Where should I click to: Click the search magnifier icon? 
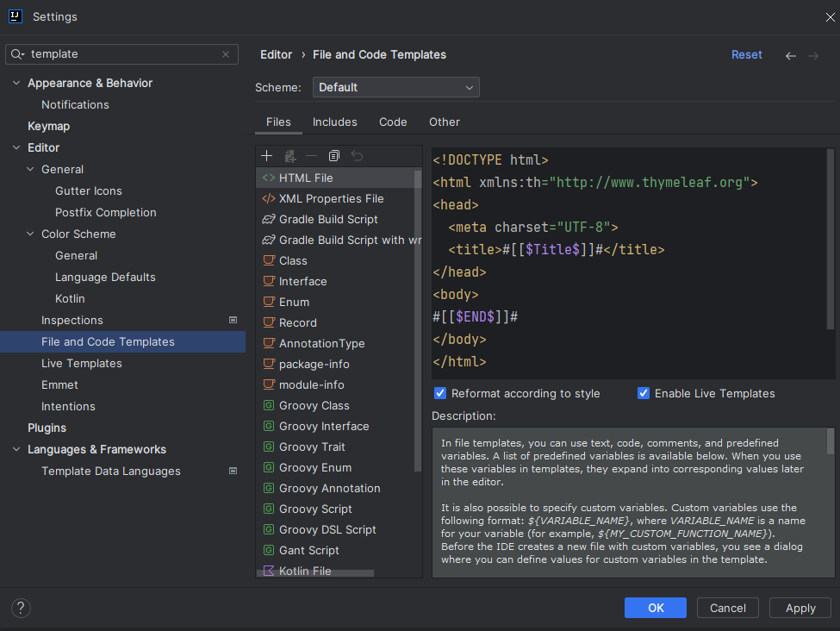(x=16, y=54)
